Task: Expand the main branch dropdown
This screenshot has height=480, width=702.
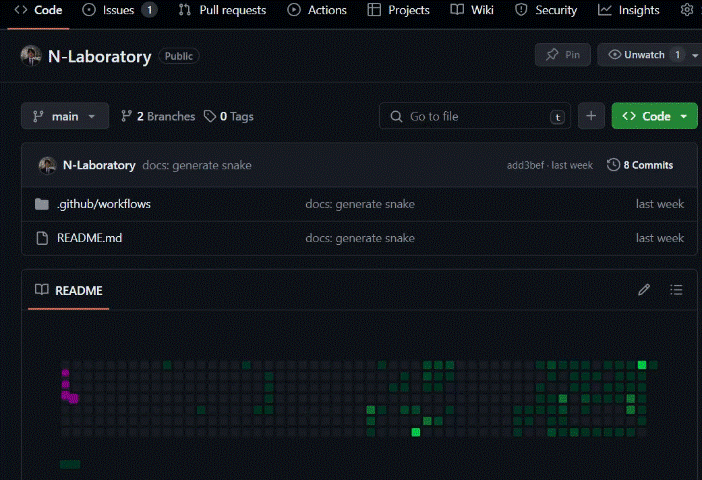Action: point(65,116)
